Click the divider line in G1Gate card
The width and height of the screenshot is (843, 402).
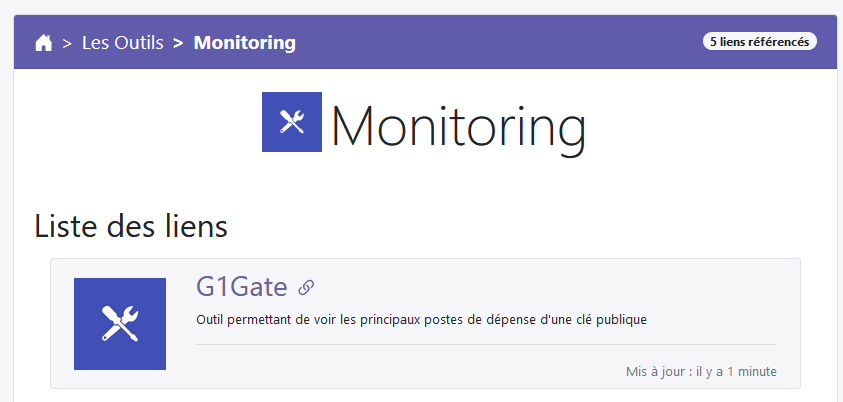pos(487,344)
